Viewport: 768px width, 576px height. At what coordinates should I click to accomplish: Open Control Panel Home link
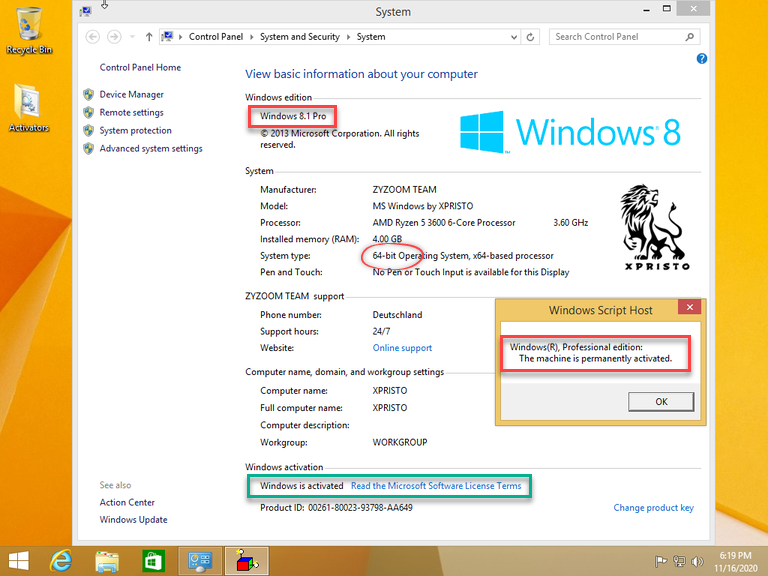(x=140, y=68)
